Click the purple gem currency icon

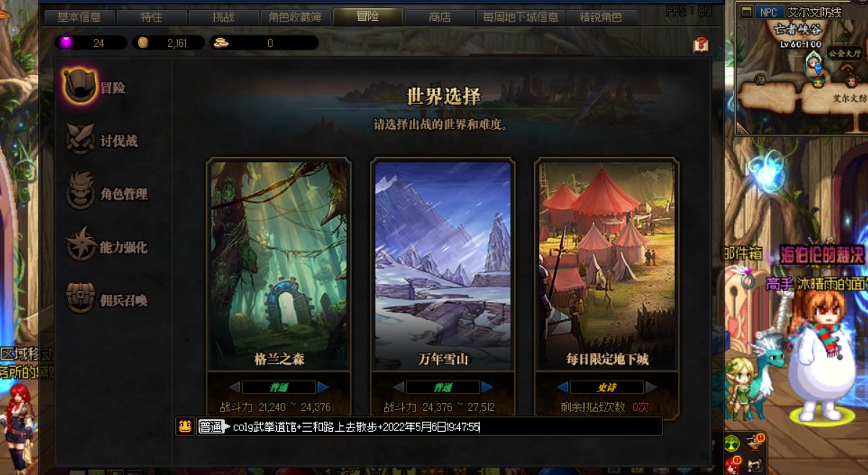tap(66, 43)
